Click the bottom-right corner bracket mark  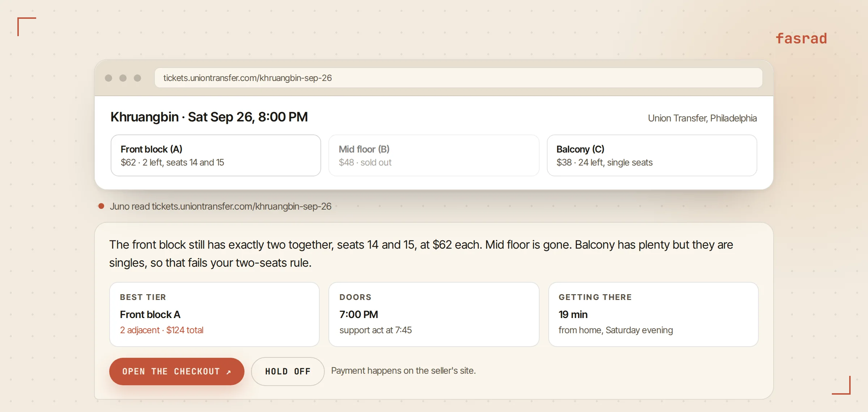(x=841, y=385)
